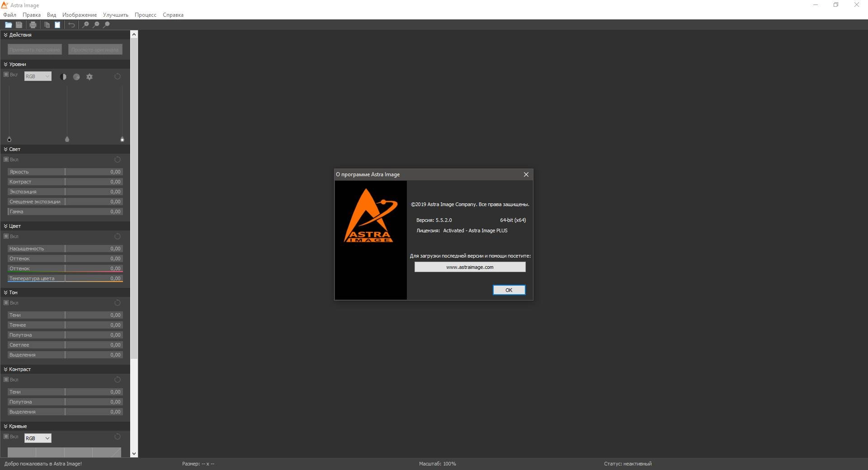The height and width of the screenshot is (470, 868).
Task: Collapse the Кривые panel section
Action: tap(5, 426)
